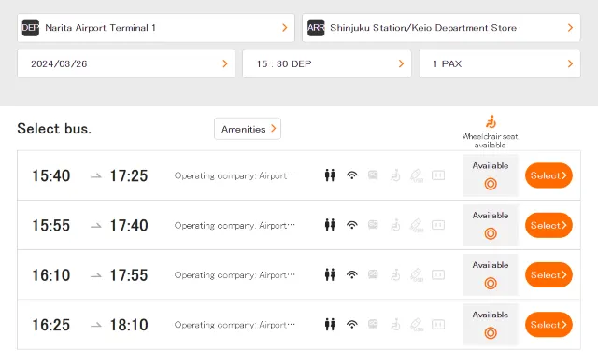Viewport: 598px width, 364px height.
Task: Click the power outlet icon on the 16:25 bus
Action: click(438, 325)
